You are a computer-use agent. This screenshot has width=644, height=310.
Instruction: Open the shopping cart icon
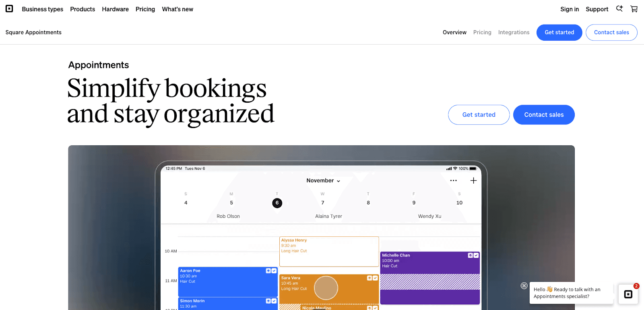(x=634, y=9)
